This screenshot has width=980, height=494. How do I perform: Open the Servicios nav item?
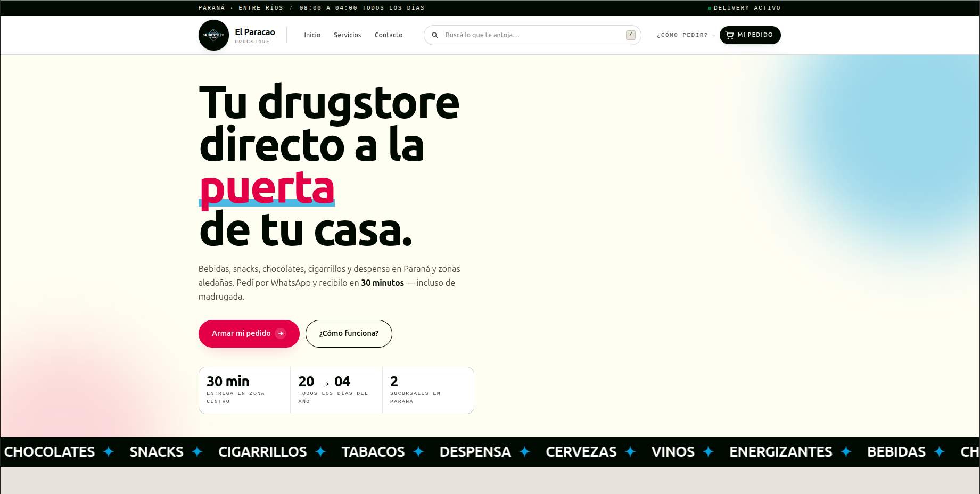348,35
